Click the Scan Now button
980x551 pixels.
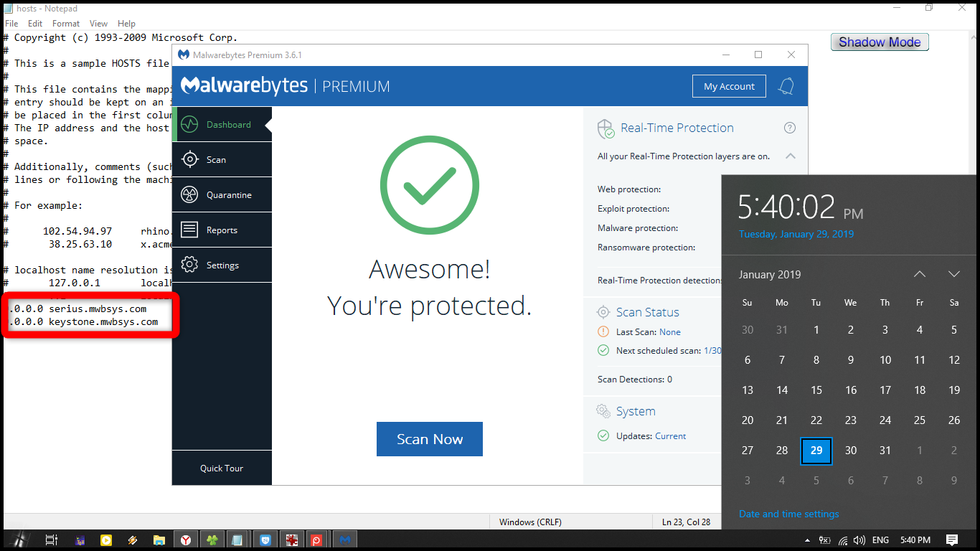(x=430, y=439)
